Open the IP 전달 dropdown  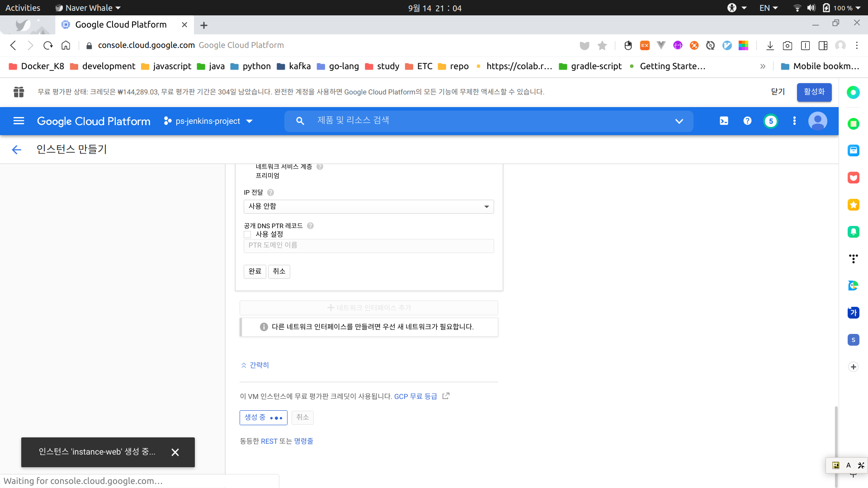point(368,206)
